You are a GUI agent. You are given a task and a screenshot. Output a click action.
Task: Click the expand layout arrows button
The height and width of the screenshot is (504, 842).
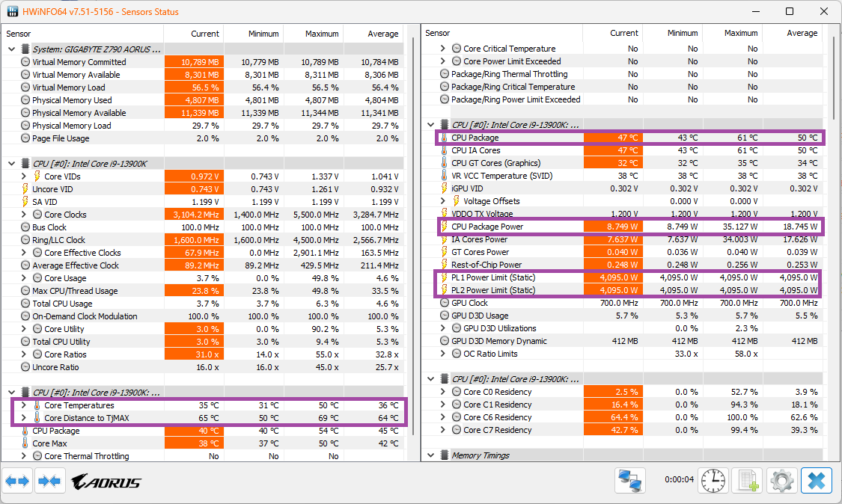17,481
